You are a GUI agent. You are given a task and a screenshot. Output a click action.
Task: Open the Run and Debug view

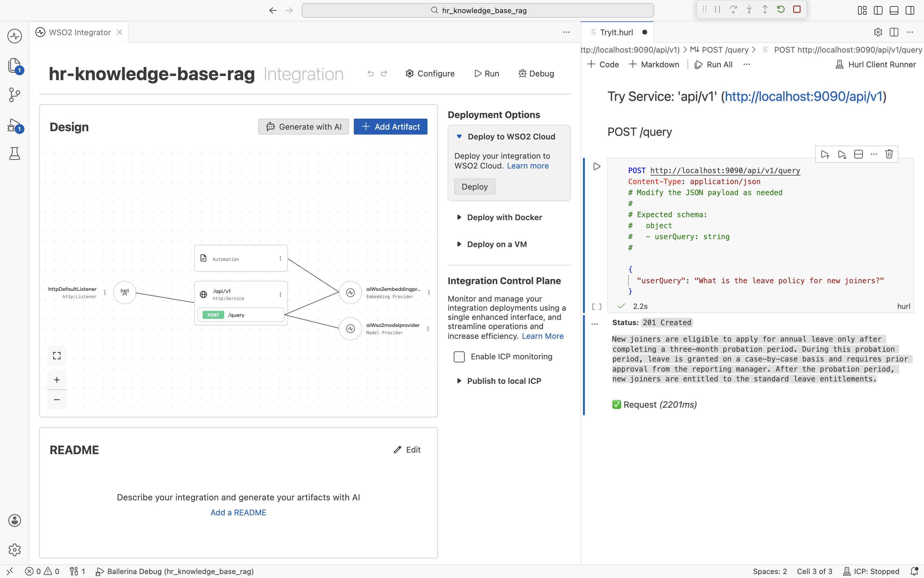[x=14, y=125]
